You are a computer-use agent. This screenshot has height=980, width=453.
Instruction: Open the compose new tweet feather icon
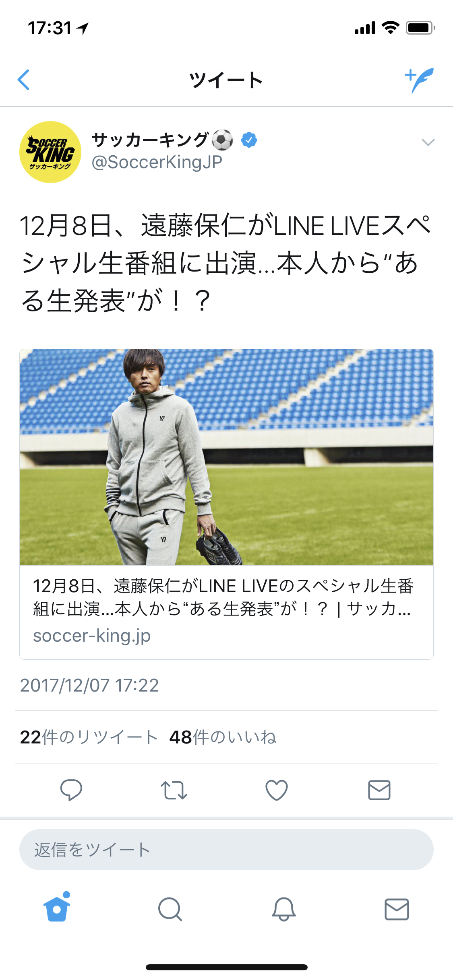tap(419, 80)
